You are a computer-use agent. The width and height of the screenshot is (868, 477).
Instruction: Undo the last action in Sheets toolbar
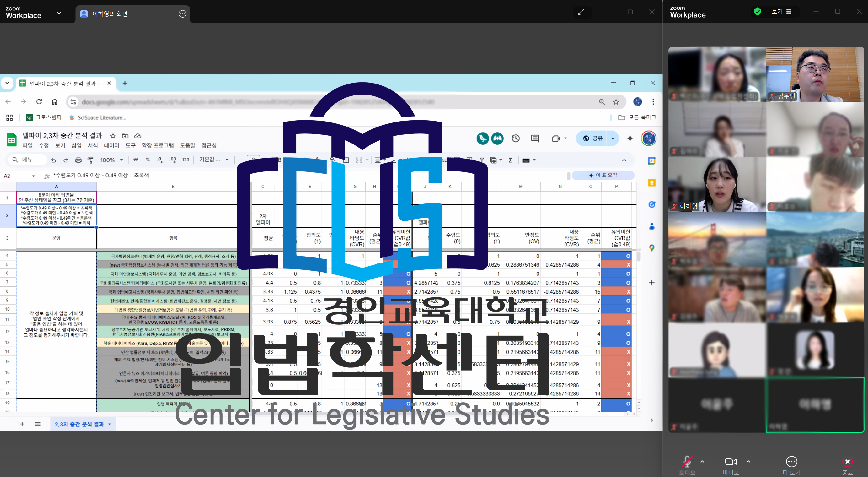(54, 160)
